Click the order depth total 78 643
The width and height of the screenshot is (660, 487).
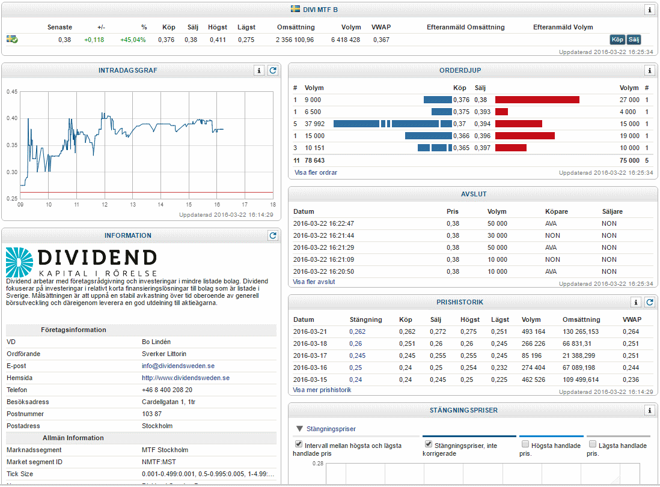314,160
